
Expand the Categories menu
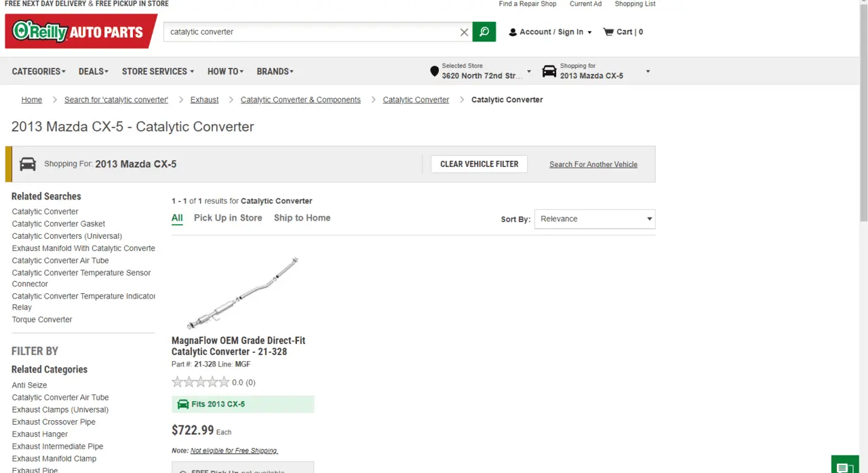(x=39, y=71)
